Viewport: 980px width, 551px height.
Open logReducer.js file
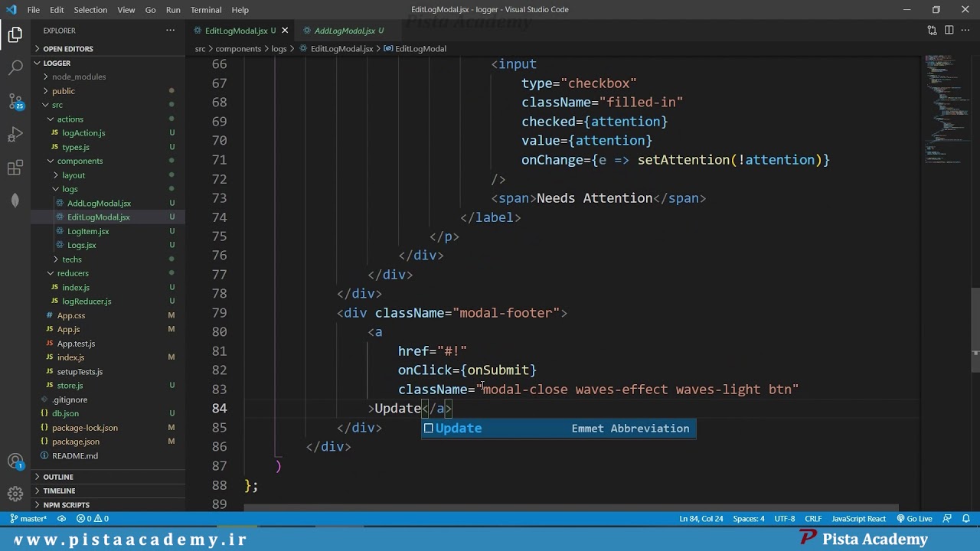pyautogui.click(x=87, y=302)
